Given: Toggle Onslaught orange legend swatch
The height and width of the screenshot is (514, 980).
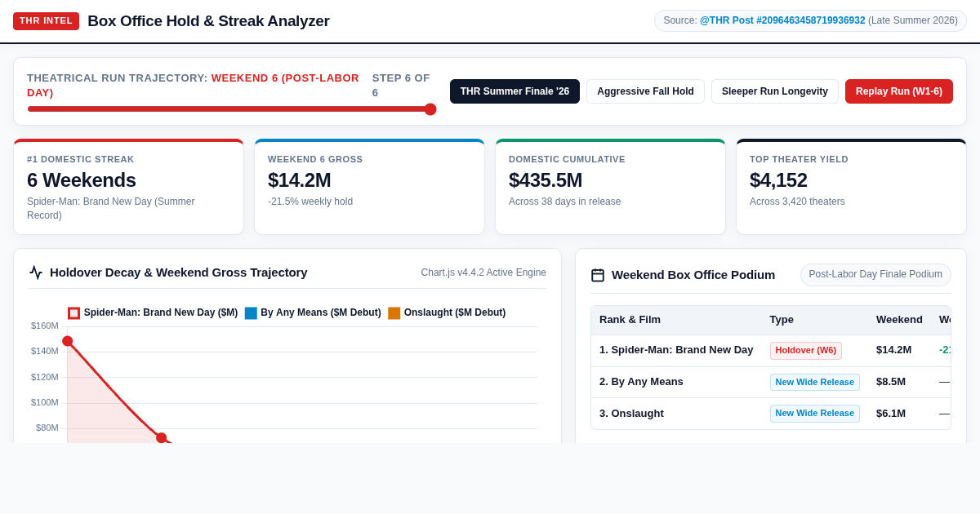Looking at the screenshot, I should coord(394,313).
